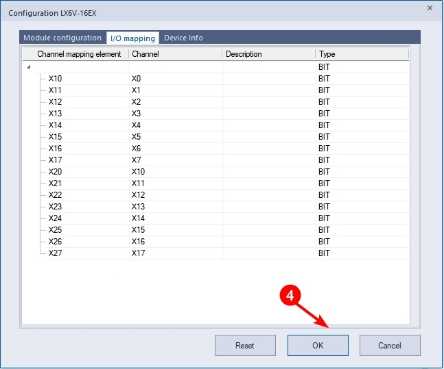Screen dimensions: 444x369
Task: Select the X27 mapping element row
Action: pos(215,253)
